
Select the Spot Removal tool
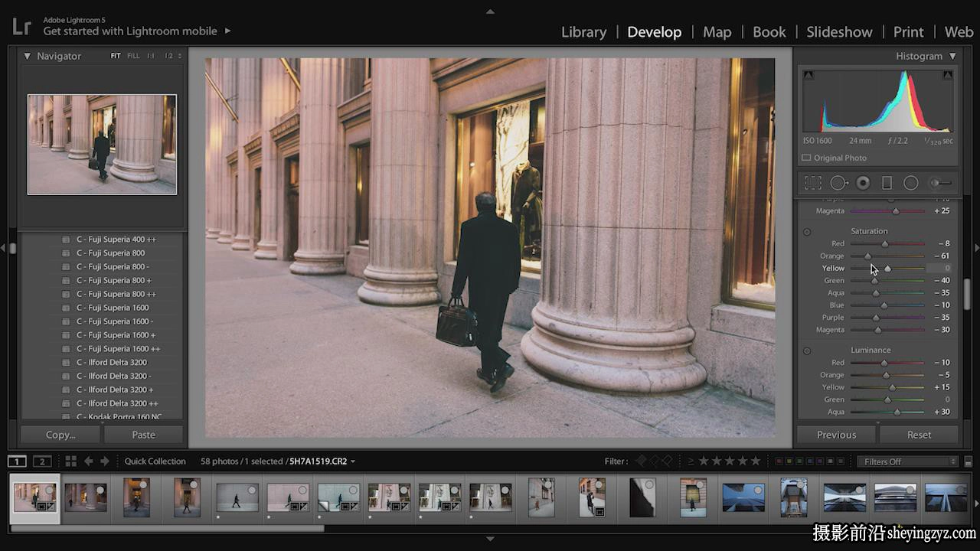point(839,183)
